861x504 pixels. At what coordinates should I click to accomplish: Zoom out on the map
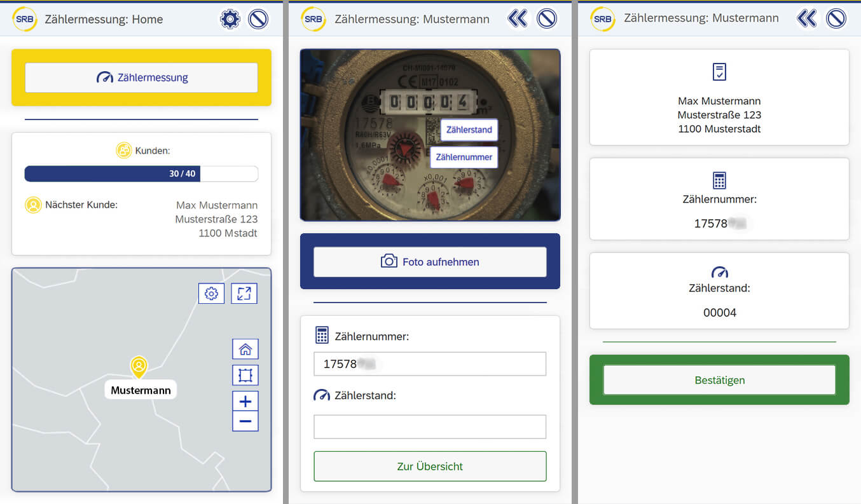pos(245,421)
